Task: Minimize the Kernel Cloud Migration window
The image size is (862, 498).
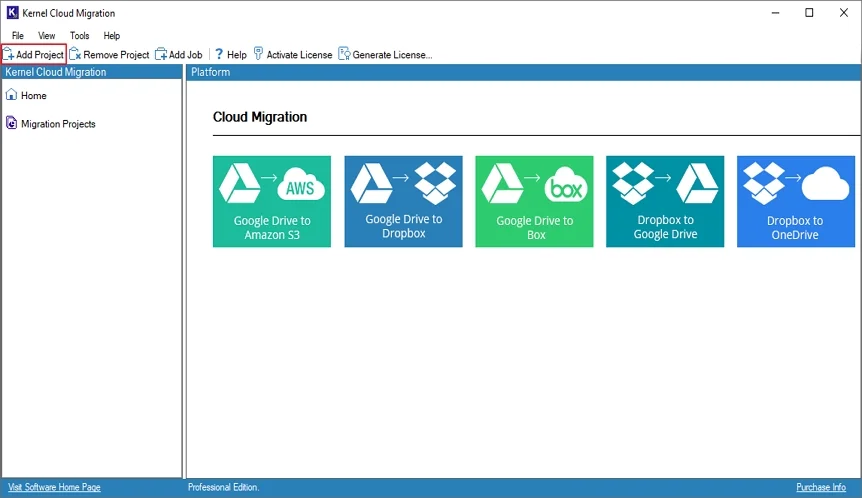Action: [775, 13]
